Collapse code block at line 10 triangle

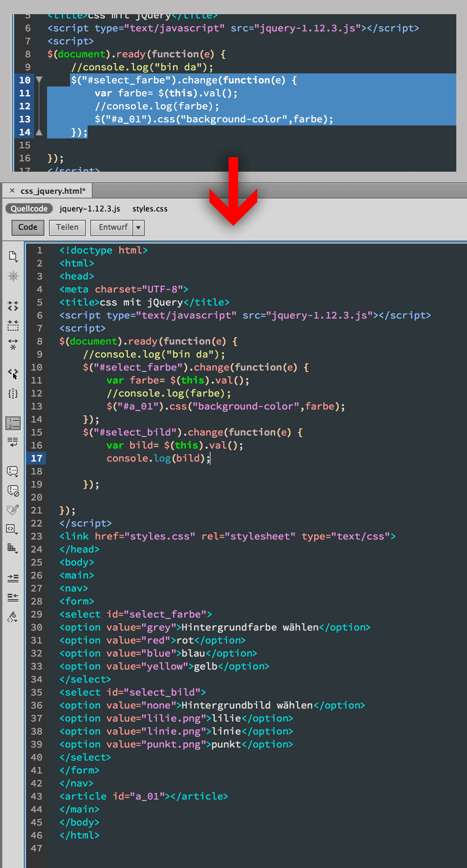tap(39, 80)
